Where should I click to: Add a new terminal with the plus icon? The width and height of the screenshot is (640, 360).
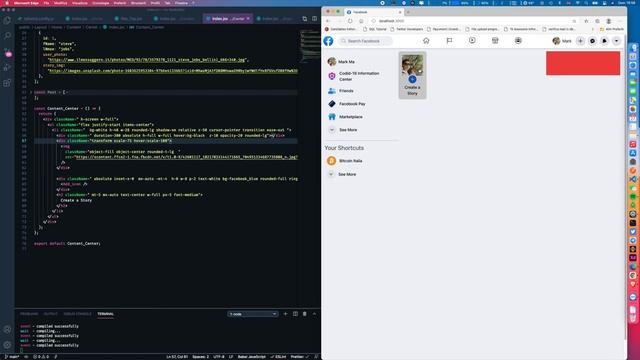(285, 314)
